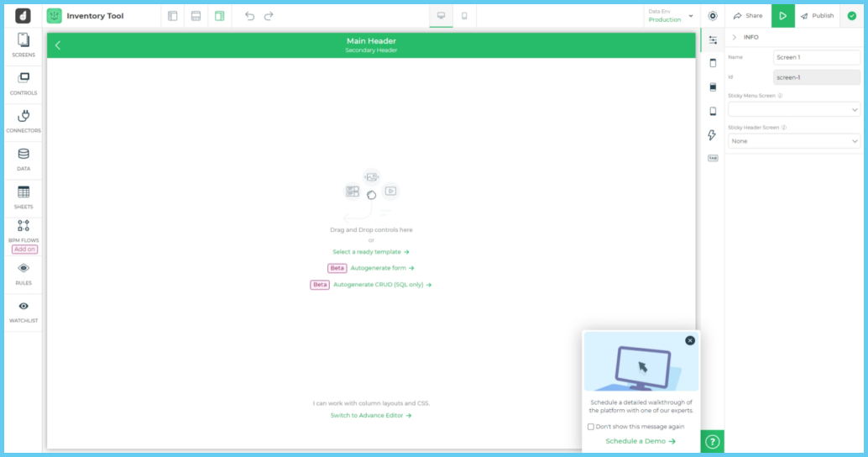Open the Sheets panel
868x457 pixels.
[x=24, y=197]
